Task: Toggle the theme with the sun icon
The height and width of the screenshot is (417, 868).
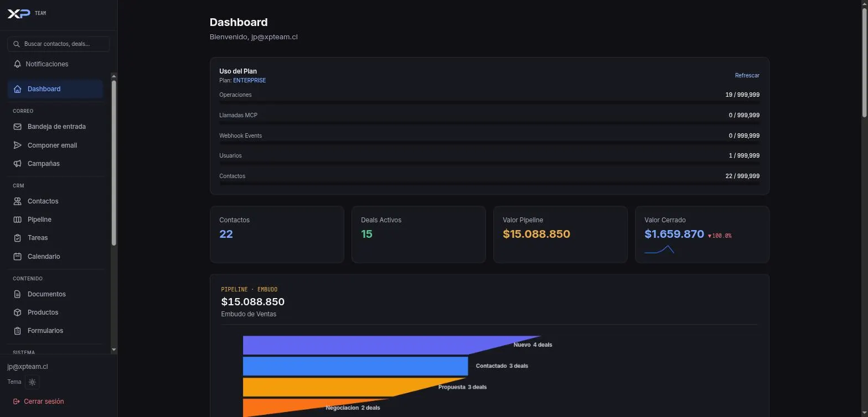Action: pyautogui.click(x=32, y=382)
